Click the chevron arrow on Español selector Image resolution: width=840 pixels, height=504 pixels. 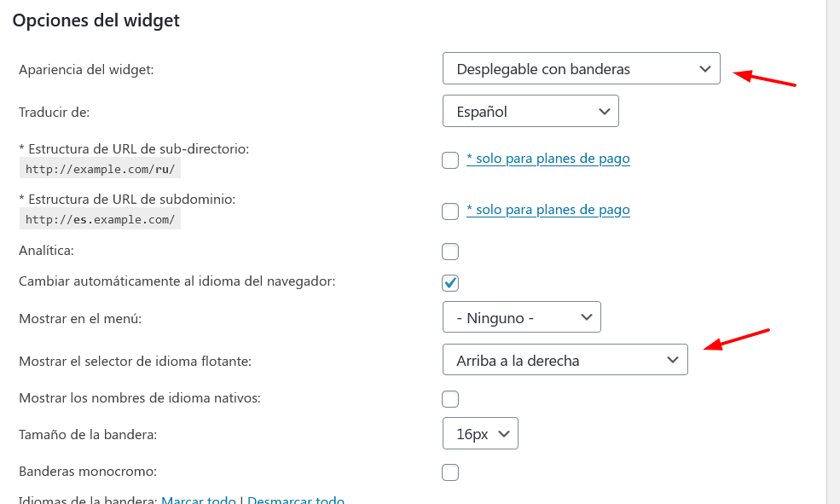[x=605, y=112]
